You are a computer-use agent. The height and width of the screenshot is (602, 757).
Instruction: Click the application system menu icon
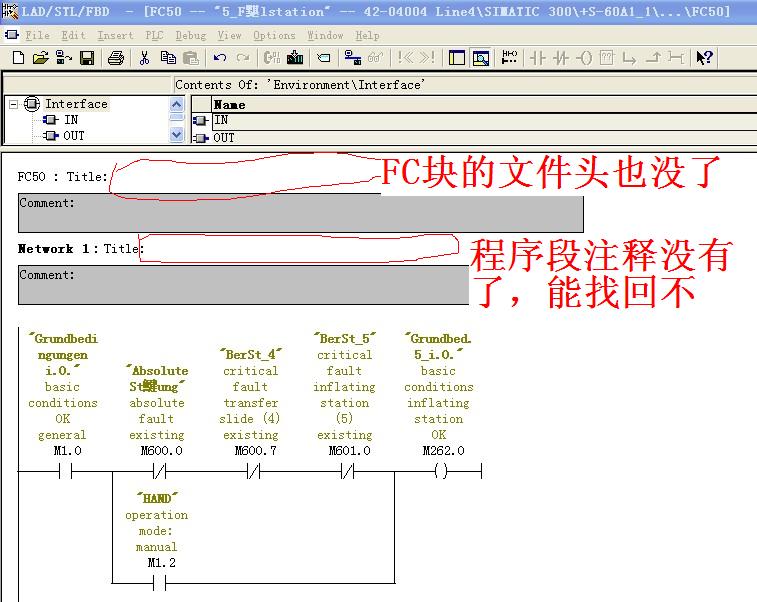[x=10, y=12]
